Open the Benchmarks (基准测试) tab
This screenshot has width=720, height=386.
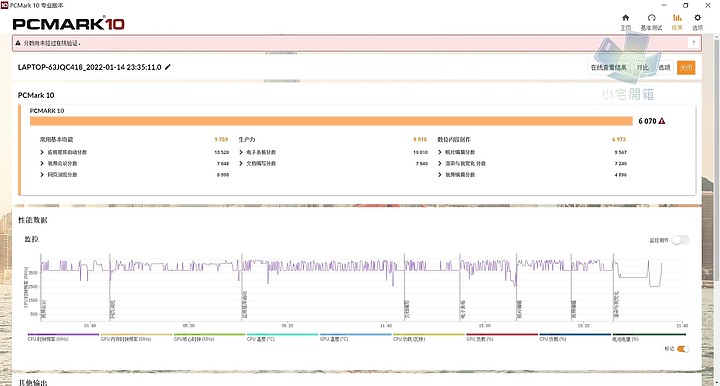click(651, 22)
